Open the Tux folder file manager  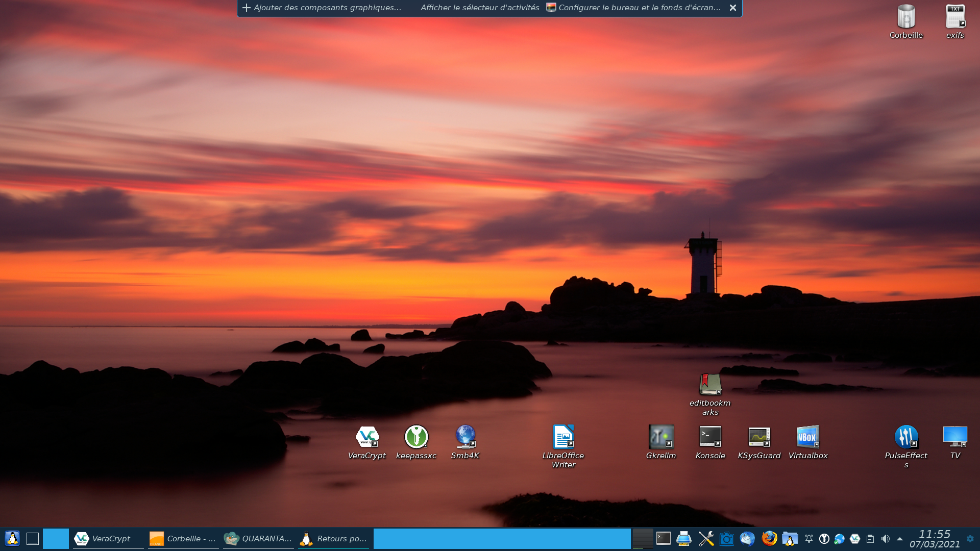pyautogui.click(x=790, y=539)
